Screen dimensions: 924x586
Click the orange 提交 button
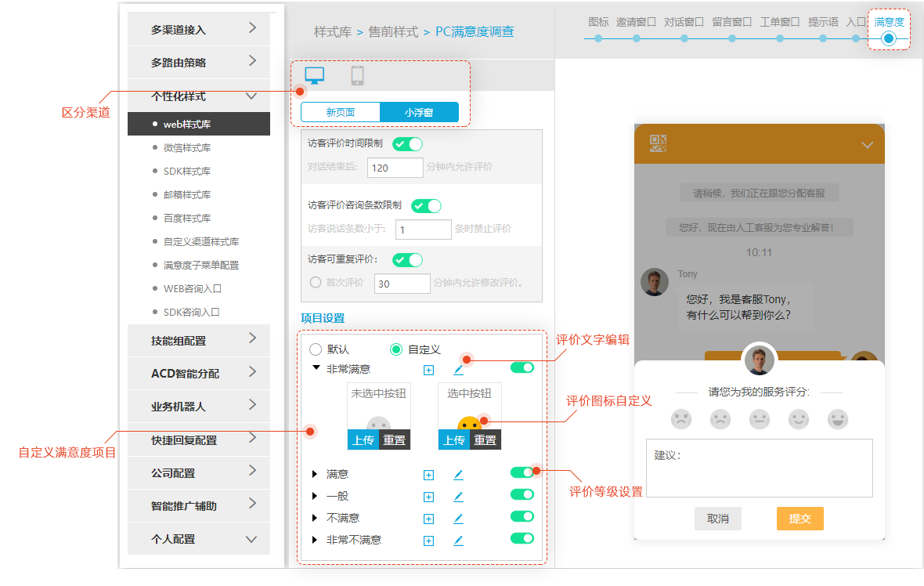(799, 519)
